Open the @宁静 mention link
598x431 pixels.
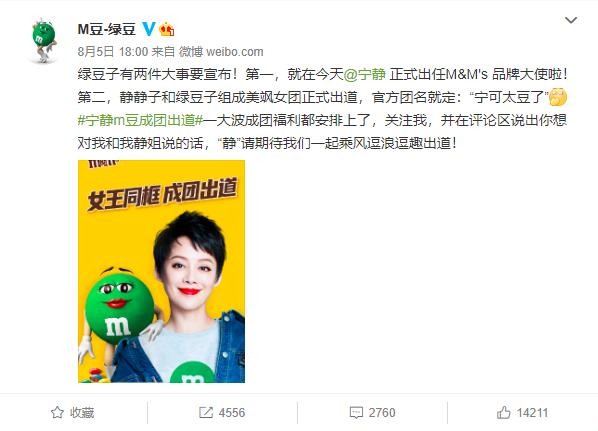[365, 74]
